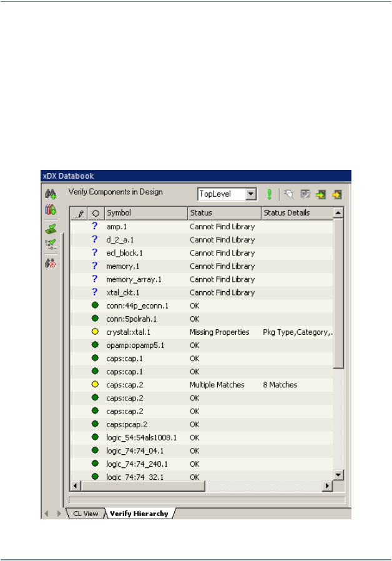
Task: Click the vertical scrollbar up arrow
Action: point(338,213)
